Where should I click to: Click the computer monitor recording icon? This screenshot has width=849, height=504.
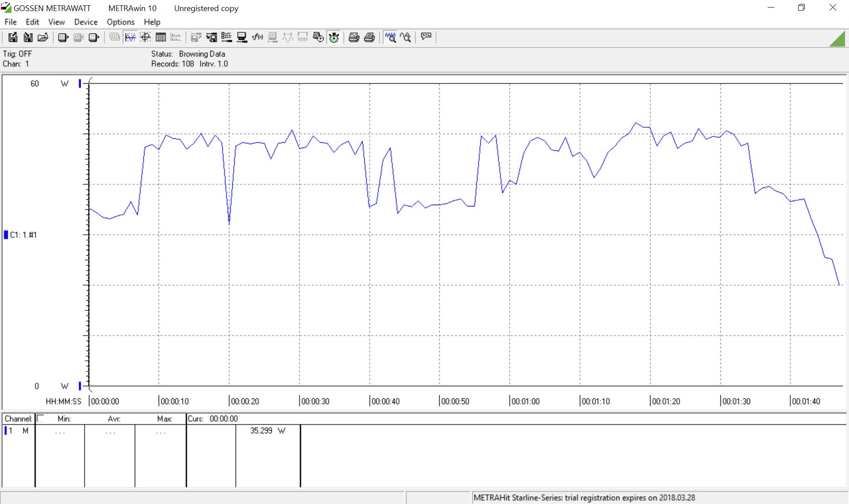click(x=242, y=37)
